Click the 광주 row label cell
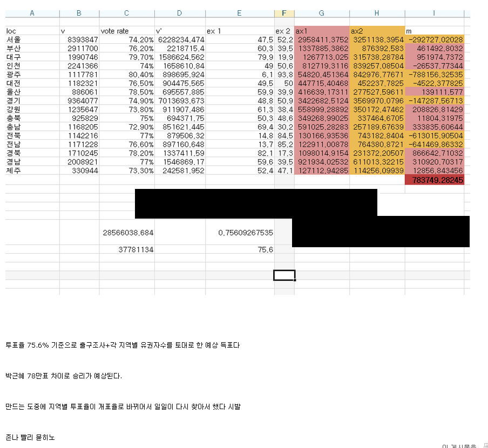The width and height of the screenshot is (488, 448). (x=32, y=74)
